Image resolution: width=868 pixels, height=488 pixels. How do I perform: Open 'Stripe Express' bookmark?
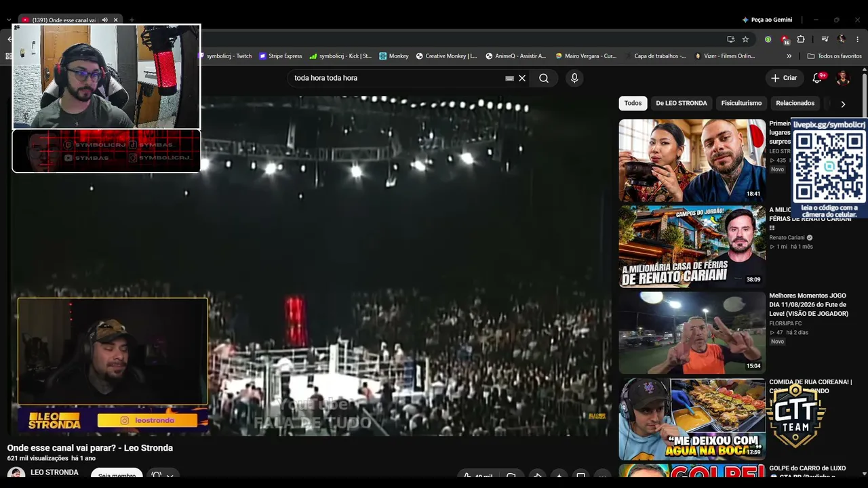pos(280,56)
